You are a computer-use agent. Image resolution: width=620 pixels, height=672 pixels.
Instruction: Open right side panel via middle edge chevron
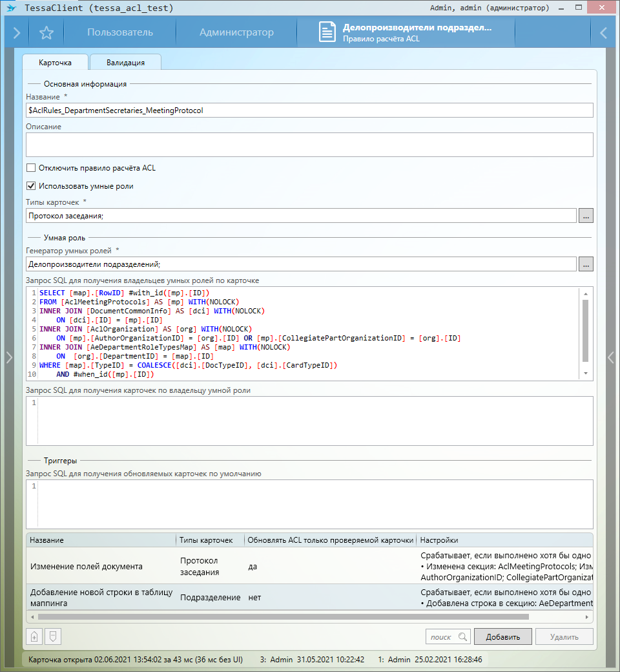(612, 357)
